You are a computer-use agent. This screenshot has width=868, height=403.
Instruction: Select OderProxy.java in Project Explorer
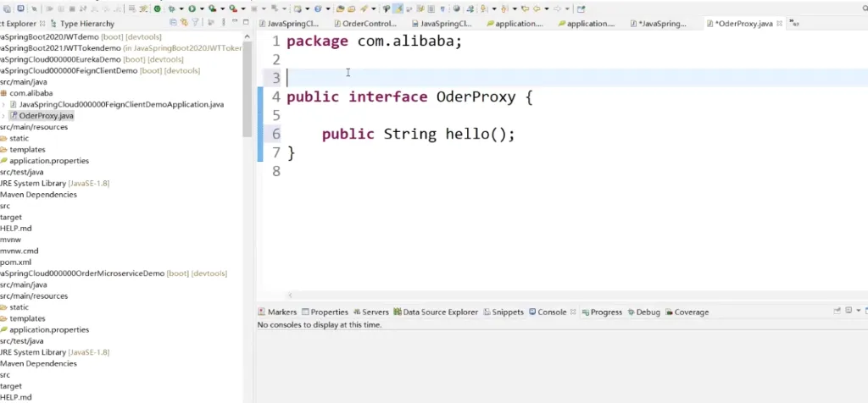(42, 115)
